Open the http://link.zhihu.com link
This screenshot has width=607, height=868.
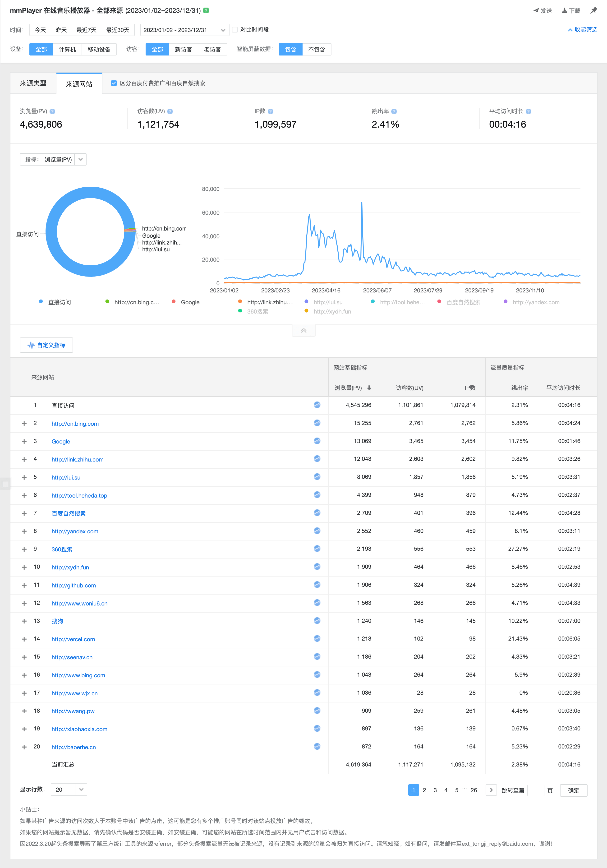click(78, 459)
